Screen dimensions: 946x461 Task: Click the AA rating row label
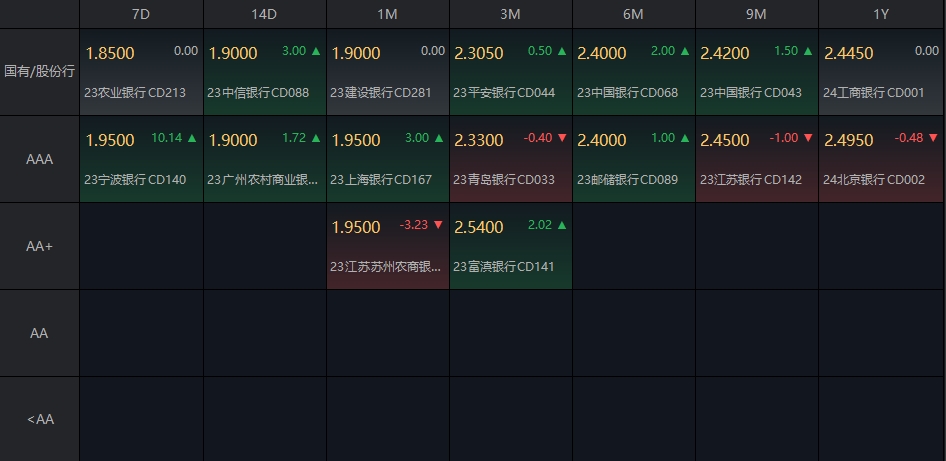click(x=39, y=333)
